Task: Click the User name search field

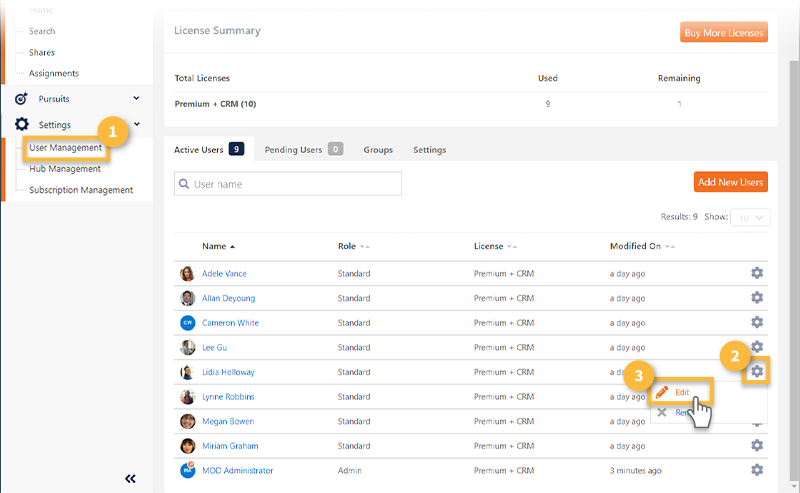Action: tap(288, 184)
